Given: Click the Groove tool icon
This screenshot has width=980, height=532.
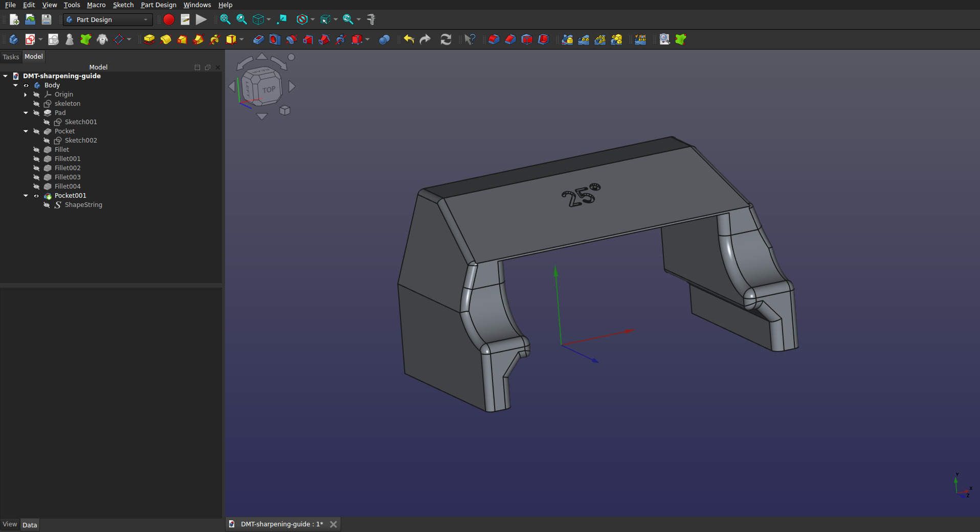Looking at the screenshot, I should tap(292, 39).
